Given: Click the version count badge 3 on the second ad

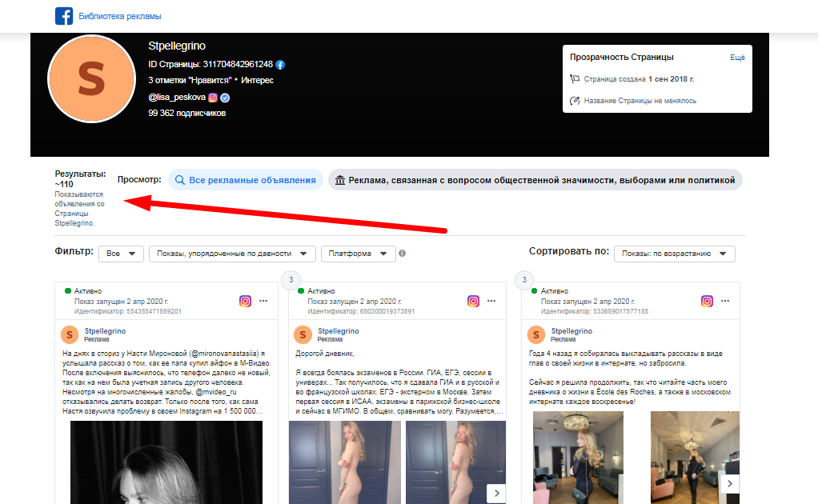Looking at the screenshot, I should click(291, 280).
